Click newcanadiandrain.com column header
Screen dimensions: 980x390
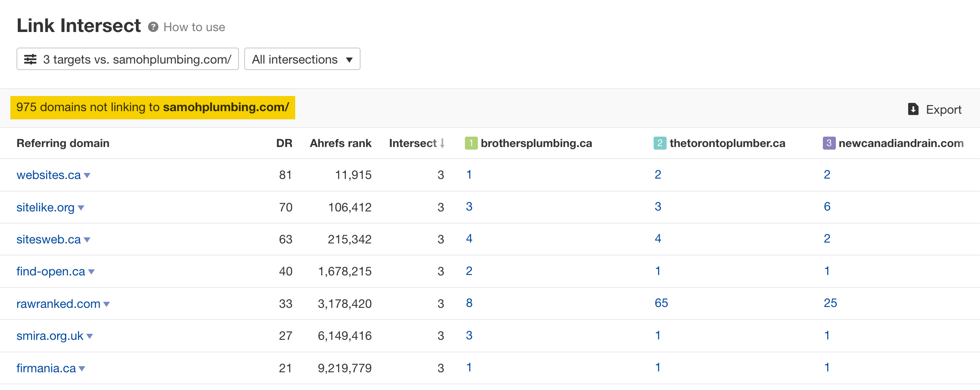[x=901, y=143]
